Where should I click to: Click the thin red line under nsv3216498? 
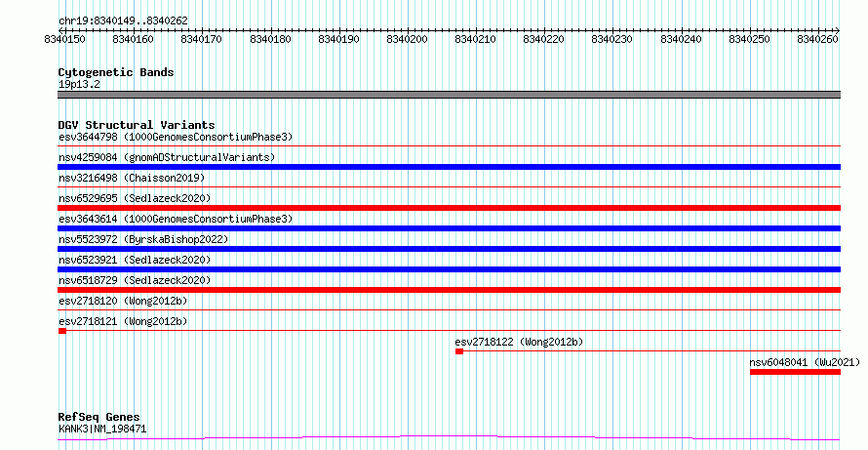point(449,187)
